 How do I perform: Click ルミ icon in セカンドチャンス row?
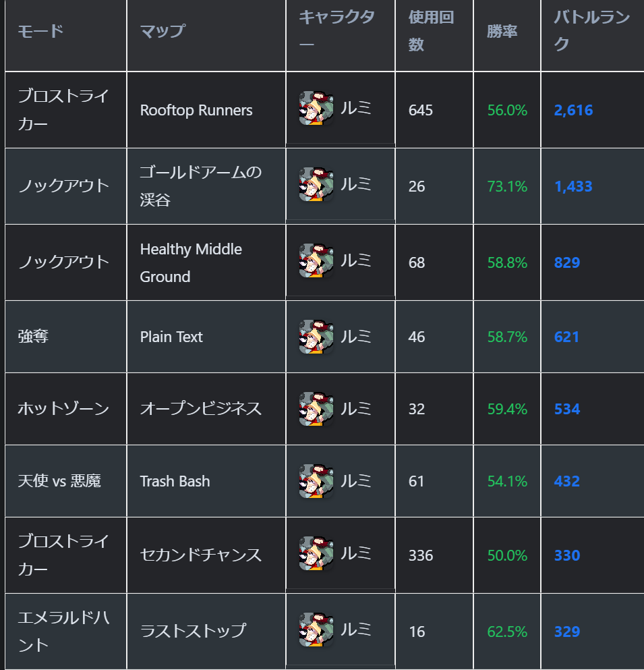316,553
